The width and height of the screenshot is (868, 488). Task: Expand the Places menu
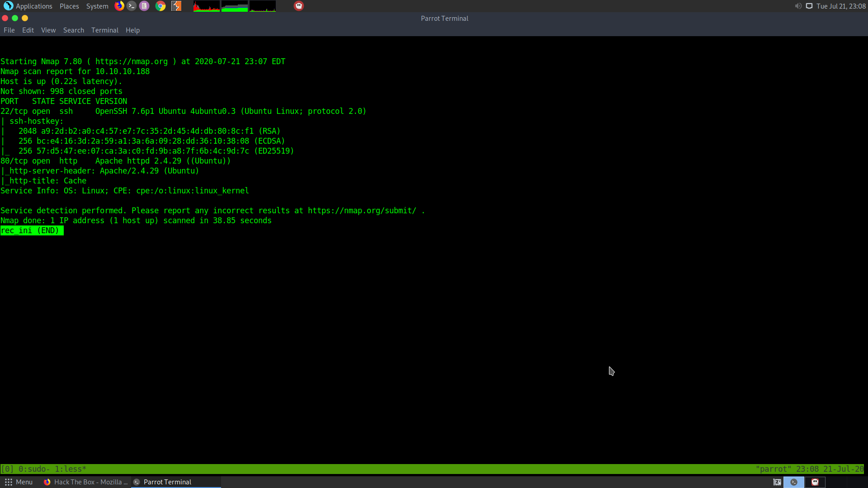tap(69, 6)
